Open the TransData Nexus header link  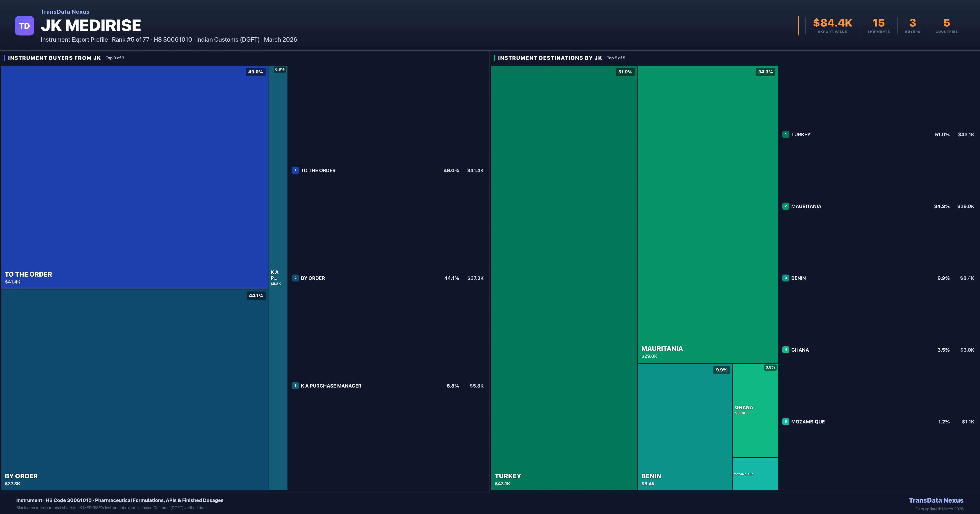coord(65,11)
